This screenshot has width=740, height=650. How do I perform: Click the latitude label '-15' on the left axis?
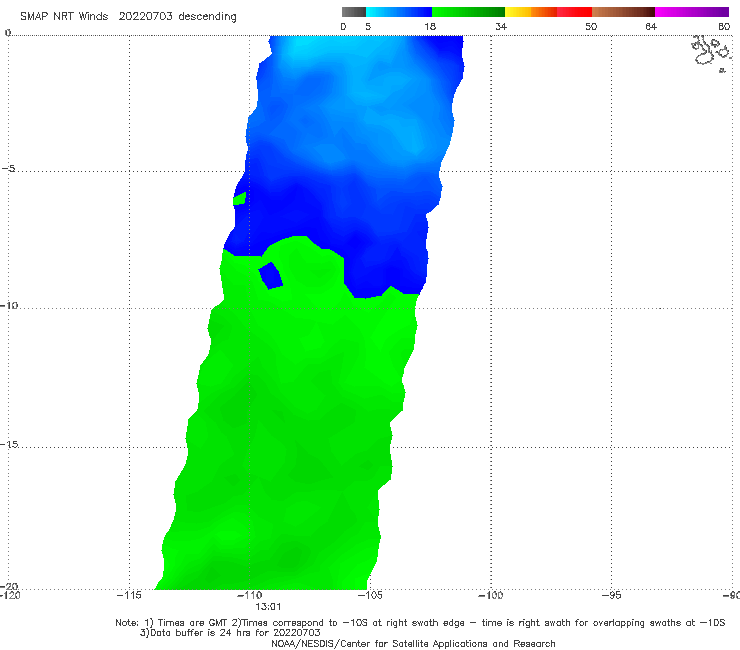(9, 444)
